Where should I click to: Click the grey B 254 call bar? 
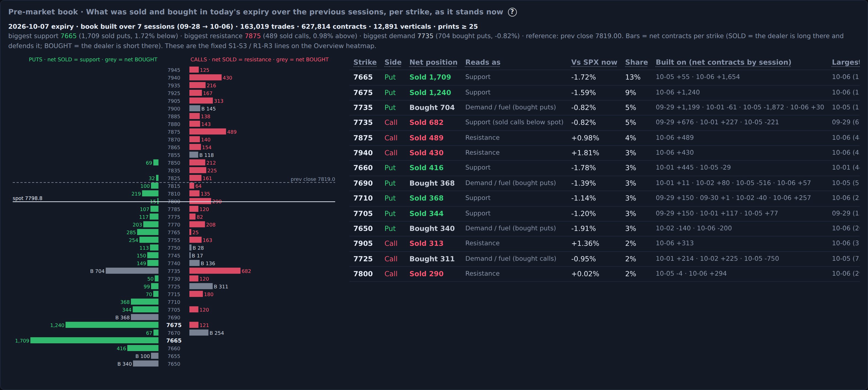199,333
